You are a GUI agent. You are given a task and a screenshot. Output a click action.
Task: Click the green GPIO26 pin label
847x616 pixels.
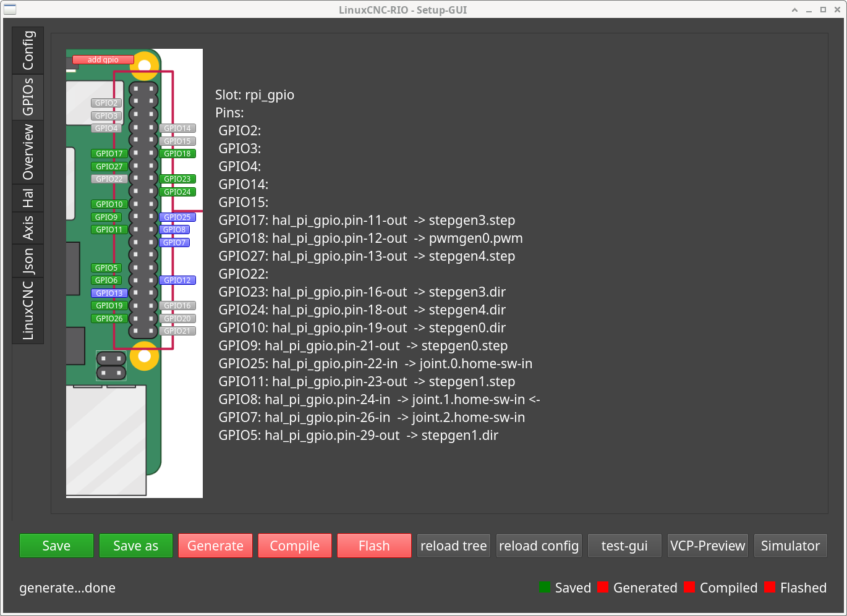[x=109, y=319]
